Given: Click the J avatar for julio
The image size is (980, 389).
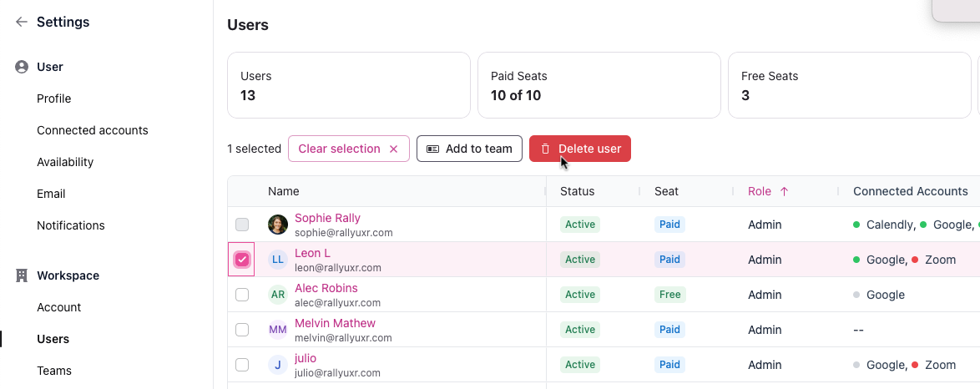Looking at the screenshot, I should (x=278, y=365).
